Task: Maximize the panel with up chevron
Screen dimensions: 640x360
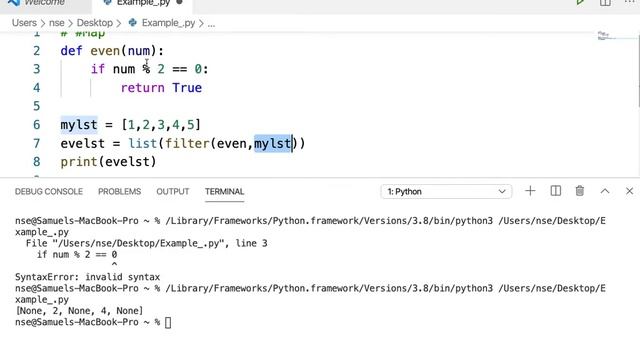Action: 605,191
